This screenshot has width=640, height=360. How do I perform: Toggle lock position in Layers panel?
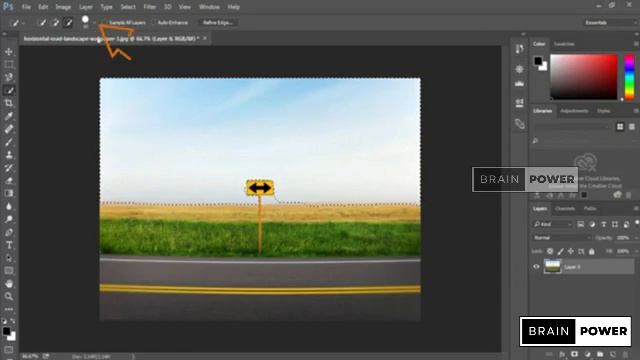(x=571, y=251)
